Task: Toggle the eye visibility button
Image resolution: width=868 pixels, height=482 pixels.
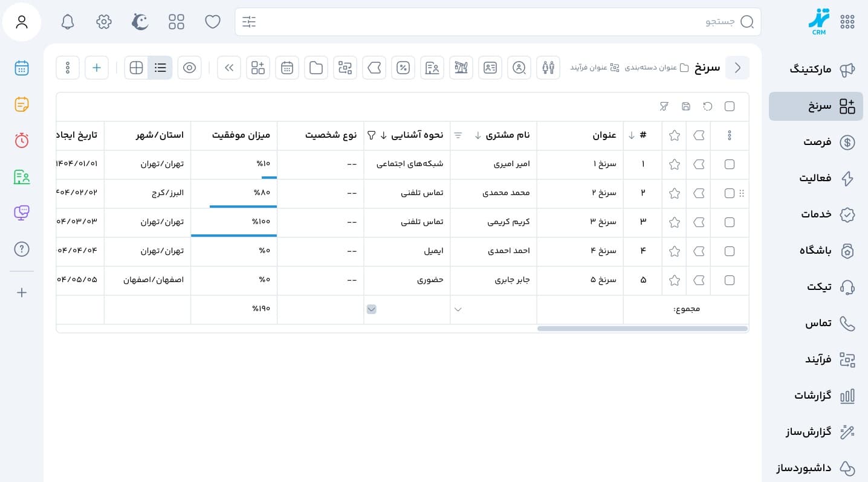Action: (x=189, y=68)
